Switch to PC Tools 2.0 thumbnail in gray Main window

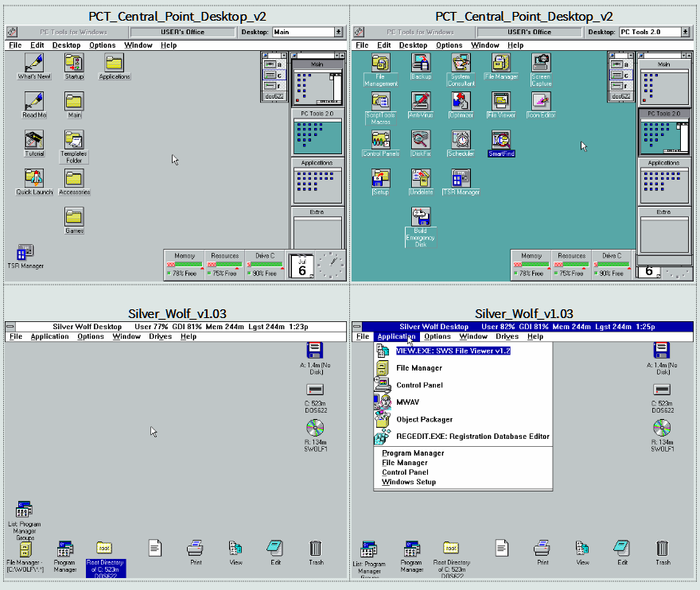click(x=317, y=132)
